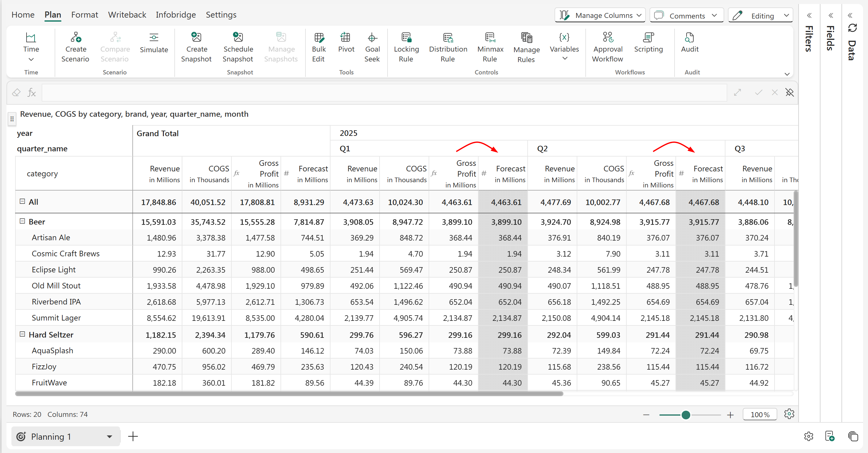868x453 pixels.
Task: Click the Audit icon
Action: coord(689,37)
